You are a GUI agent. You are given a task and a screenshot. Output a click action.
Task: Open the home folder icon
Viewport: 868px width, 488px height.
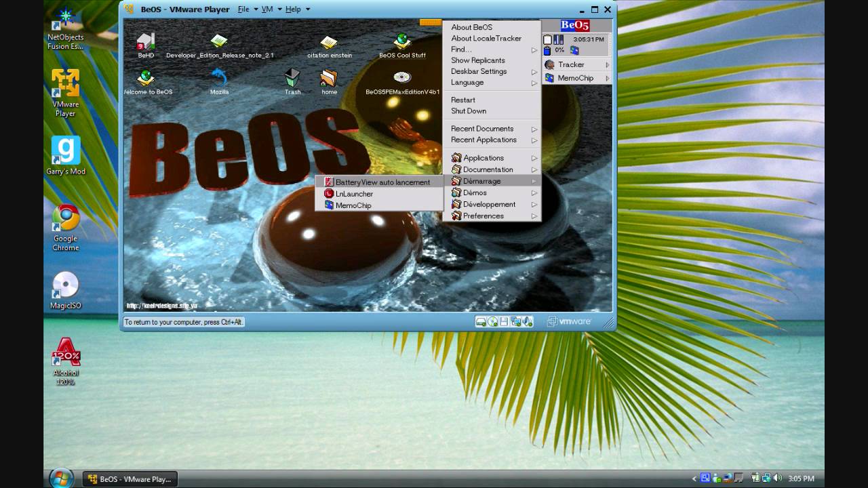pyautogui.click(x=329, y=78)
